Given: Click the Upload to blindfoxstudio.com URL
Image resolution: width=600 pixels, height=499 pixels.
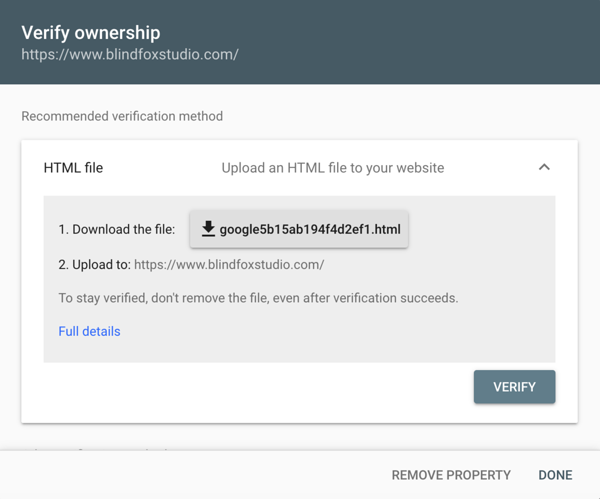Looking at the screenshot, I should (x=229, y=264).
